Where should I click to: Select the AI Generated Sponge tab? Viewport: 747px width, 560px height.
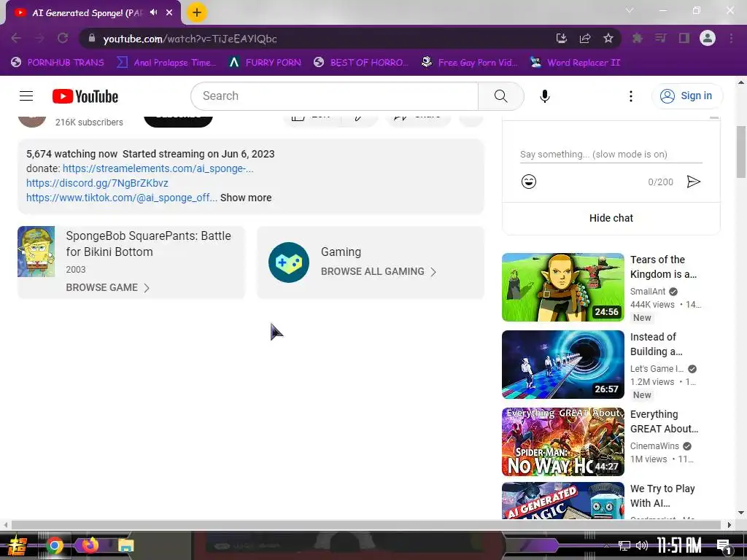point(86,13)
